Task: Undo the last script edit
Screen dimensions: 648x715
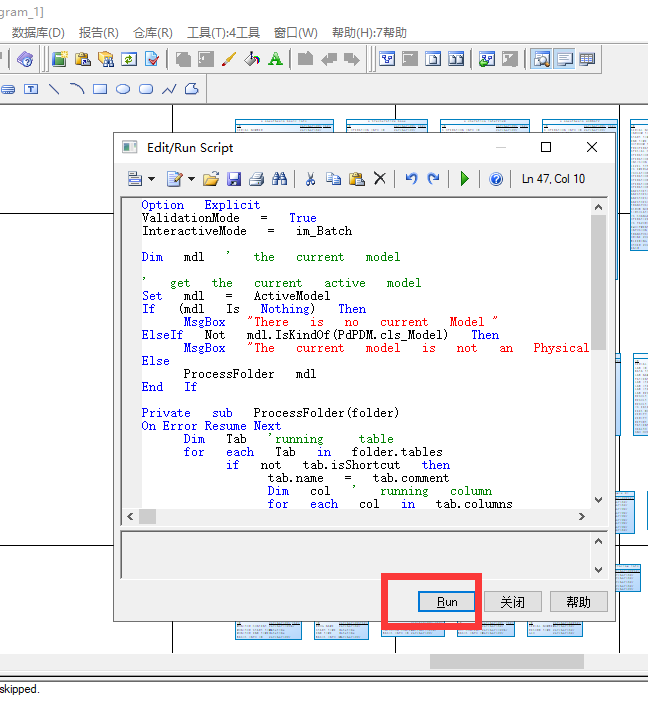Action: coord(411,179)
